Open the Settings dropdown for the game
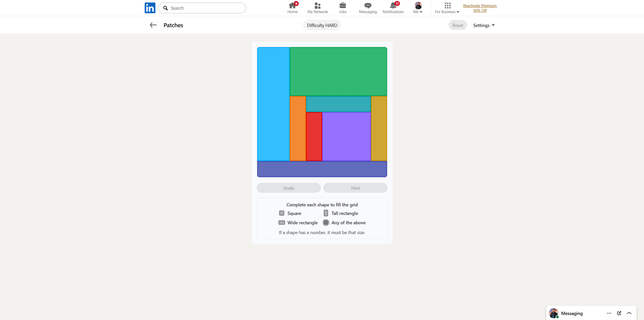644x320 pixels. point(484,25)
